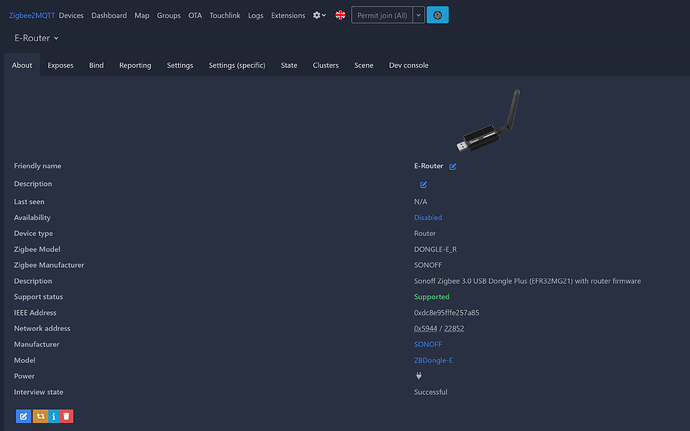The image size is (690, 431).
Task: Edit the device description field
Action: coord(423,184)
